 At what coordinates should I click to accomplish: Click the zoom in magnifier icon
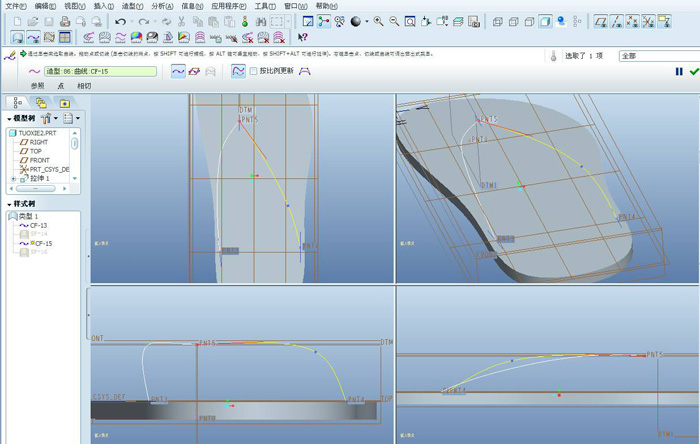376,21
